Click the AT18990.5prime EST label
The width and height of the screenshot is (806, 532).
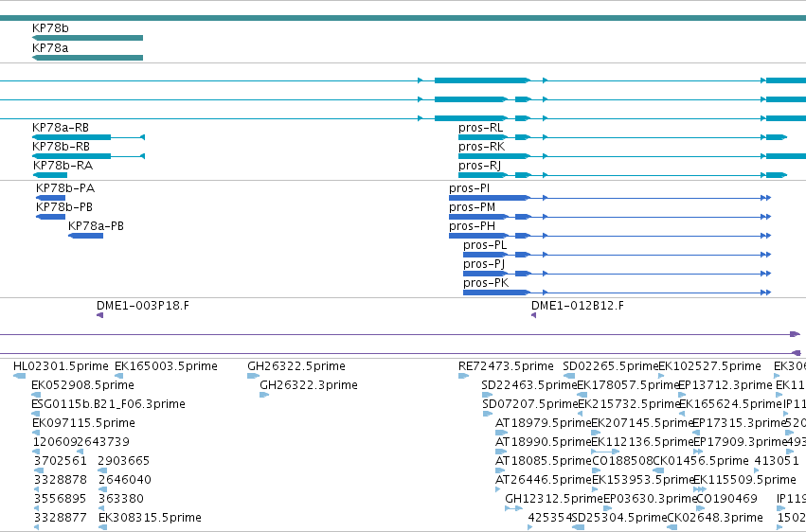click(543, 442)
